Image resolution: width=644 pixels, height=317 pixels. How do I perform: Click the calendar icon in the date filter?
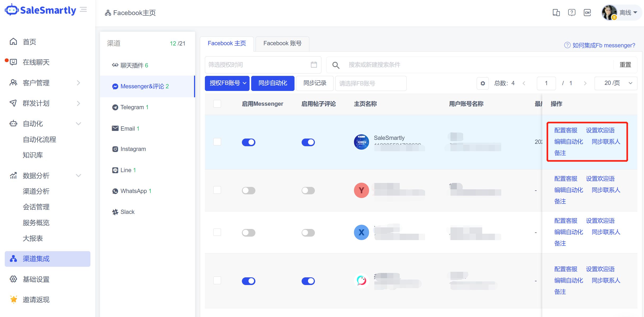click(314, 65)
